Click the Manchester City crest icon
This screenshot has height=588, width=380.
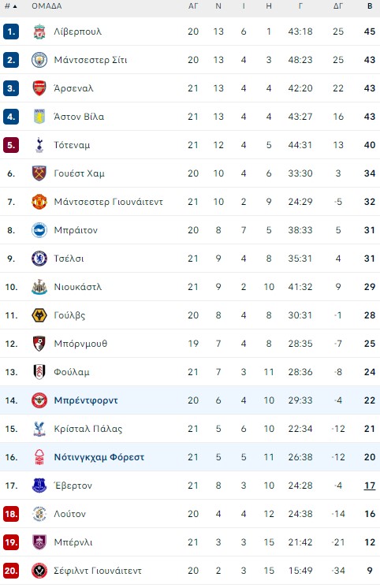[39, 60]
